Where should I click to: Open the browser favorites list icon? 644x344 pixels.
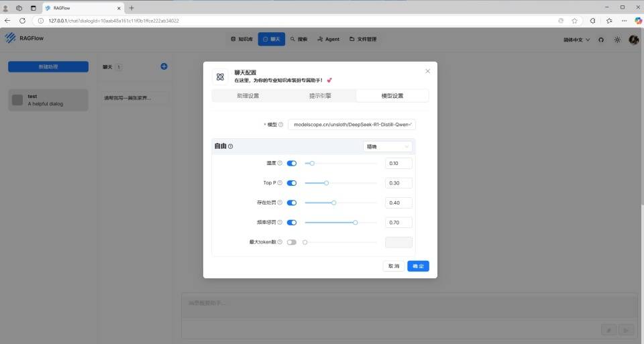(609, 21)
